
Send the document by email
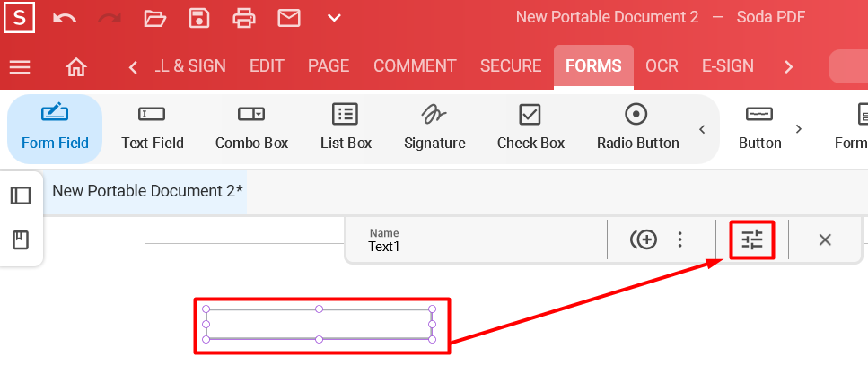(x=289, y=18)
